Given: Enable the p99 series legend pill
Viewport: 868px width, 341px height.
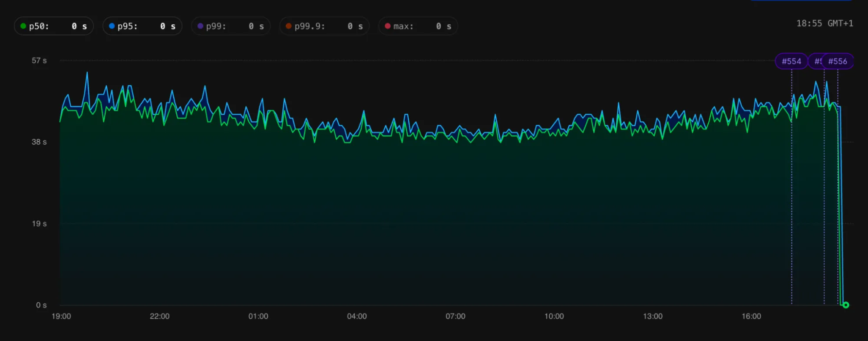Looking at the screenshot, I should click(231, 26).
